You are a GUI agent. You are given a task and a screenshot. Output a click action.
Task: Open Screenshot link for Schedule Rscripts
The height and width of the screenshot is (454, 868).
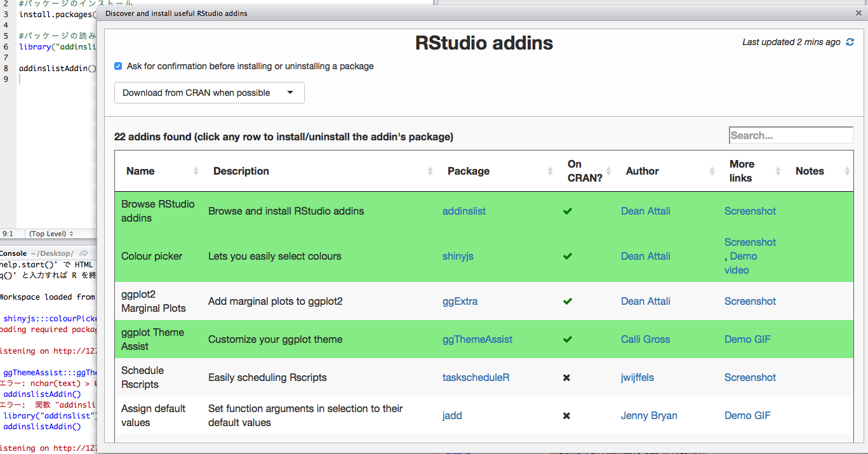(750, 377)
